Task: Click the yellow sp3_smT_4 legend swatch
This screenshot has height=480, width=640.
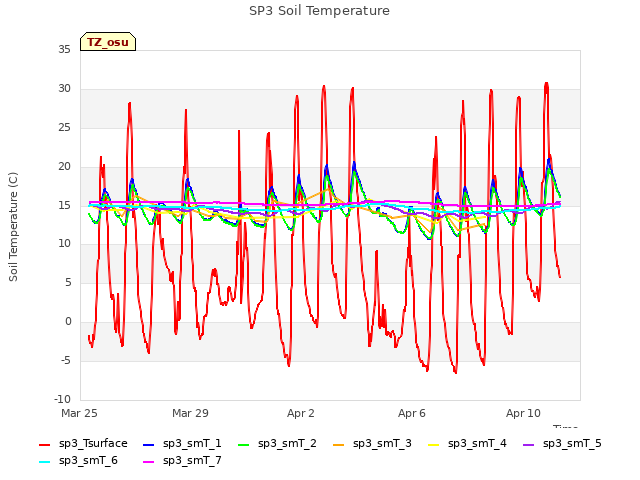Action: pyautogui.click(x=433, y=445)
